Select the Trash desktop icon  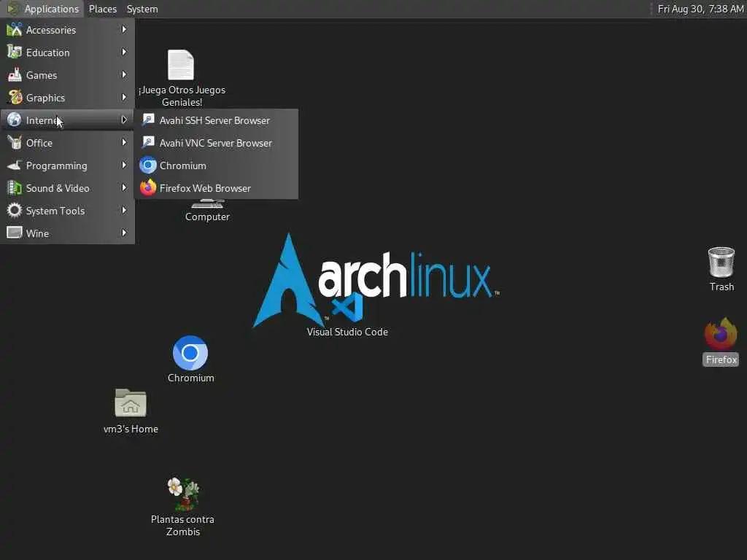pyautogui.click(x=721, y=262)
